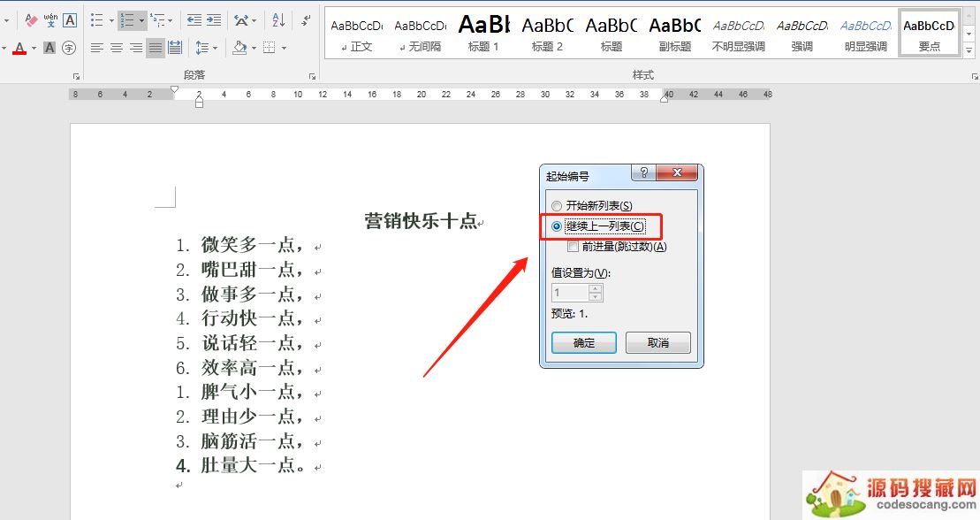The width and height of the screenshot is (980, 520).
Task: Click the 取消 button
Action: coord(657,343)
